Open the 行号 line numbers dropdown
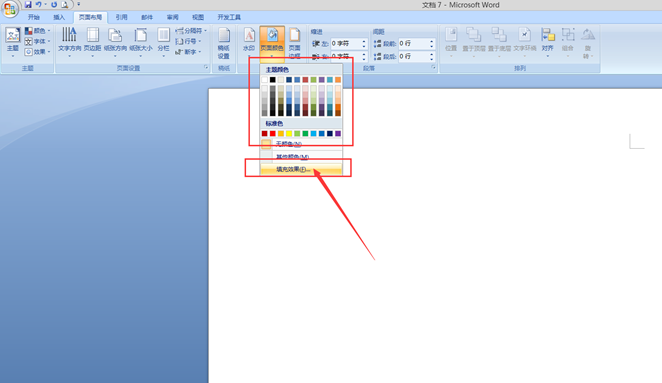 (x=188, y=41)
